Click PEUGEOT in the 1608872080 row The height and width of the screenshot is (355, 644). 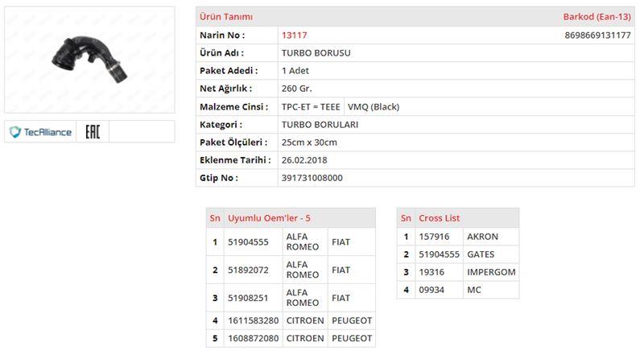(x=352, y=338)
